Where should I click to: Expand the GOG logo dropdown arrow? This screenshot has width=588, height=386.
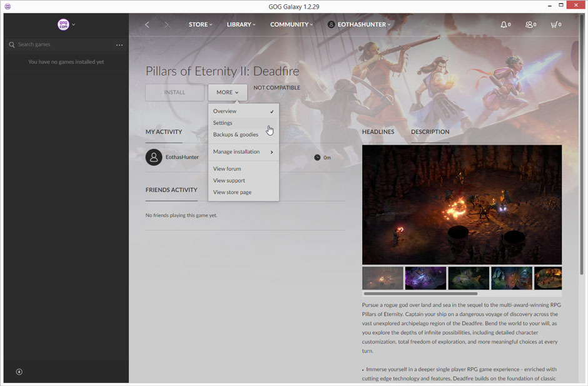[x=74, y=24]
